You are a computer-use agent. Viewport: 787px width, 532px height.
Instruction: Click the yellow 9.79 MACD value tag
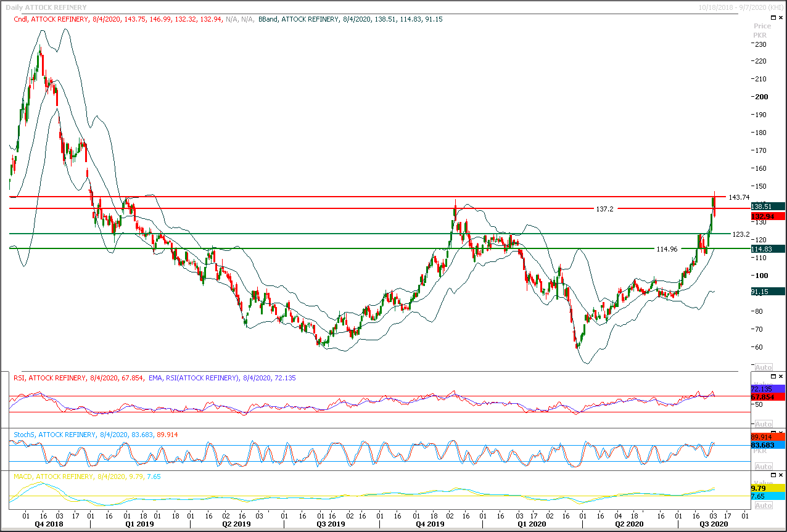point(767,488)
